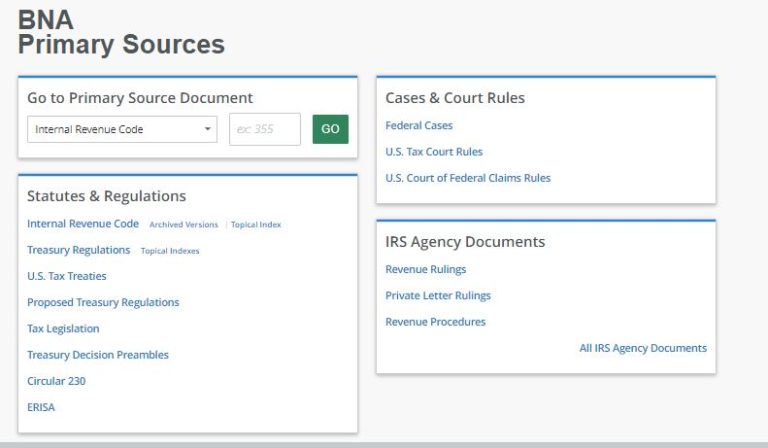Open U.S. Court of Federal Claims Rules
768x448 pixels.
[x=468, y=178]
